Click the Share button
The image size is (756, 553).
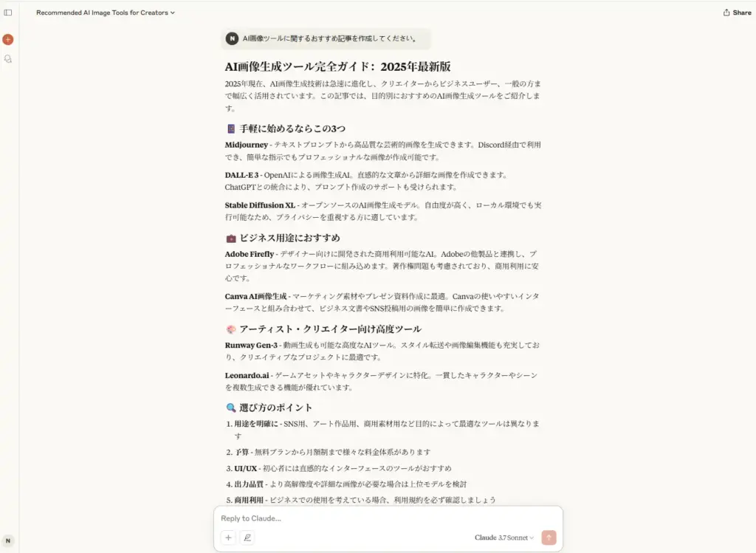click(x=737, y=13)
